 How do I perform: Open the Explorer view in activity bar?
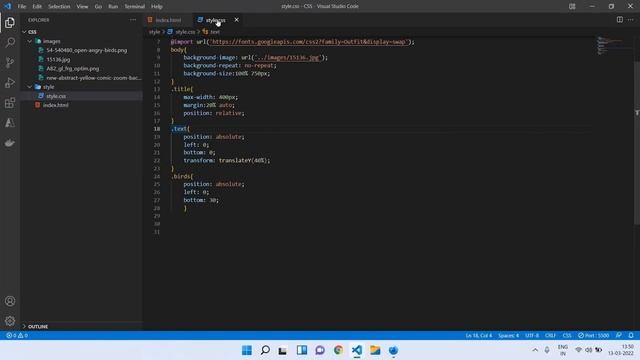point(10,22)
